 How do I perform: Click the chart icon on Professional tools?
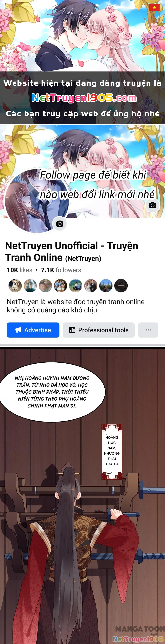pos(72,330)
